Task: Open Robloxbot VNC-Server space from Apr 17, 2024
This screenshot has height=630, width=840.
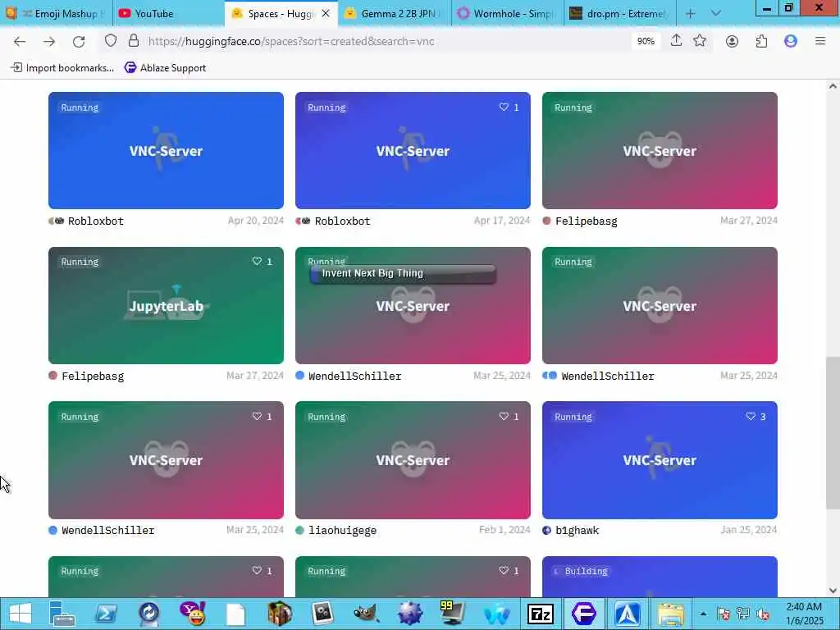Action: 413,151
